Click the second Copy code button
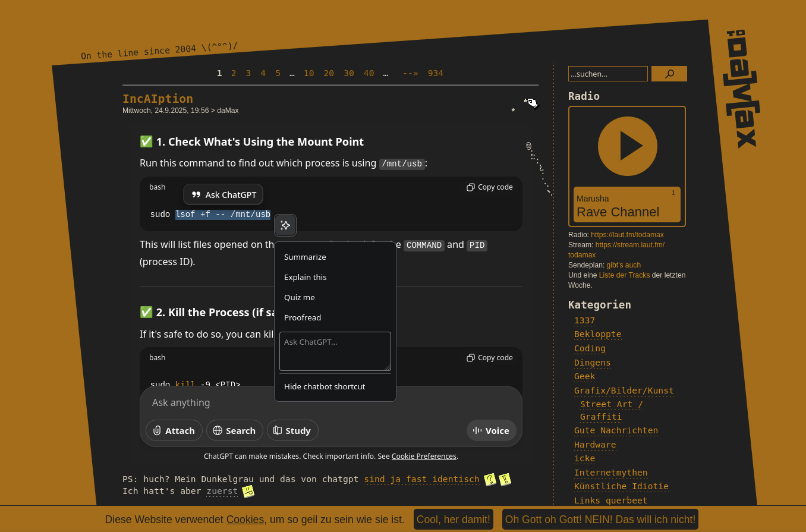The height and width of the screenshot is (532, 806). coord(489,358)
